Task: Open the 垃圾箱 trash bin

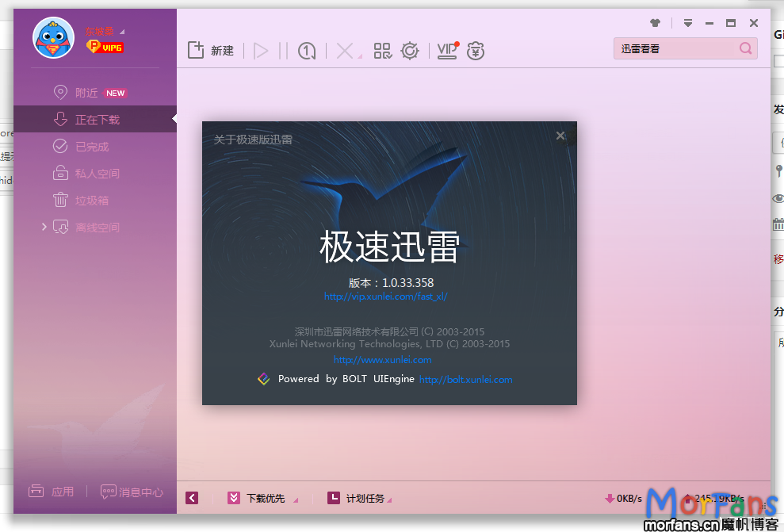Action: 92,201
